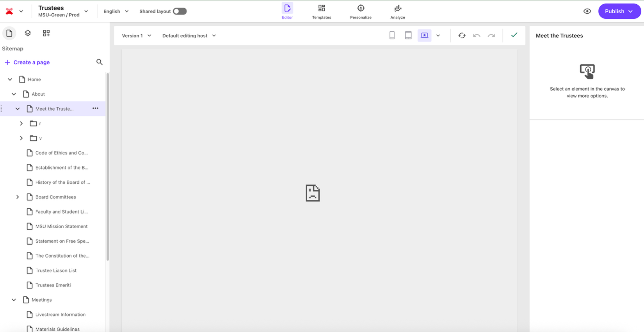The height and width of the screenshot is (333, 644).
Task: Toggle preview mode with the eye icon
Action: (x=587, y=11)
